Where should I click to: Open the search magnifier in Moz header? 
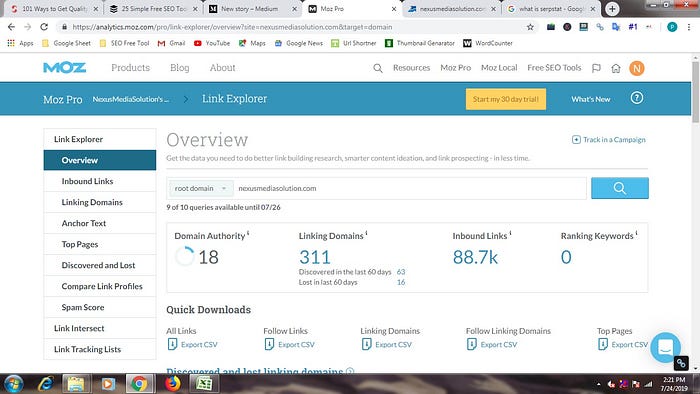(x=378, y=68)
